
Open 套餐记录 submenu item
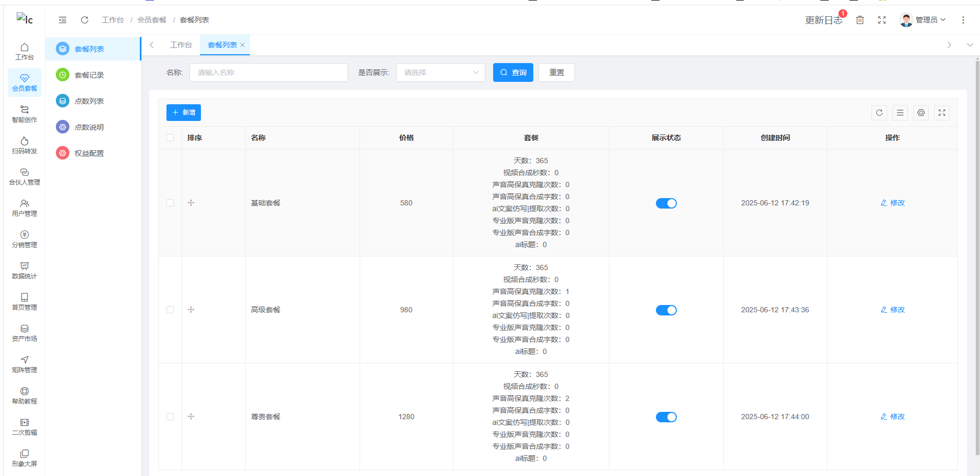[89, 75]
